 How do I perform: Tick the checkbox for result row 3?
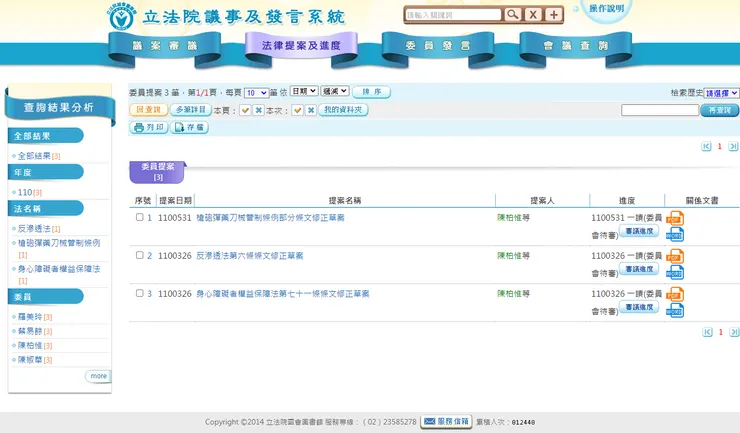pos(140,293)
